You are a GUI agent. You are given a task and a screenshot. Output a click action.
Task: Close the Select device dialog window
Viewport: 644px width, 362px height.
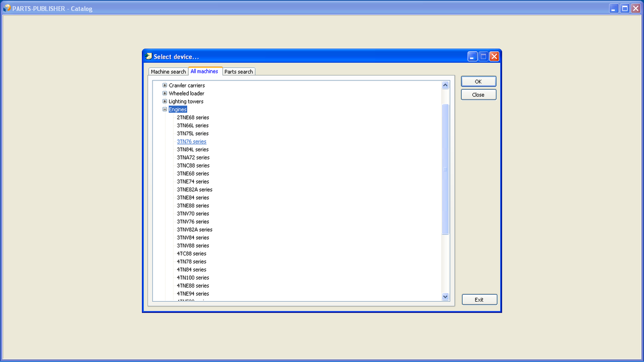point(494,56)
